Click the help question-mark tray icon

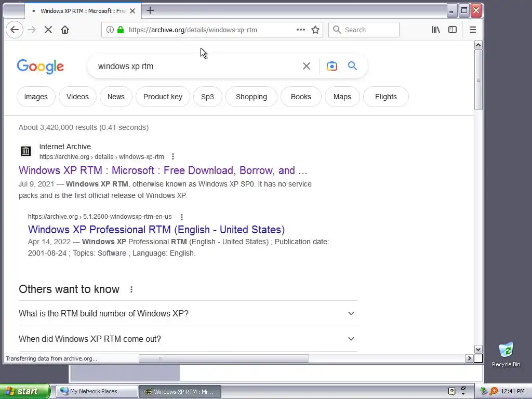click(451, 391)
